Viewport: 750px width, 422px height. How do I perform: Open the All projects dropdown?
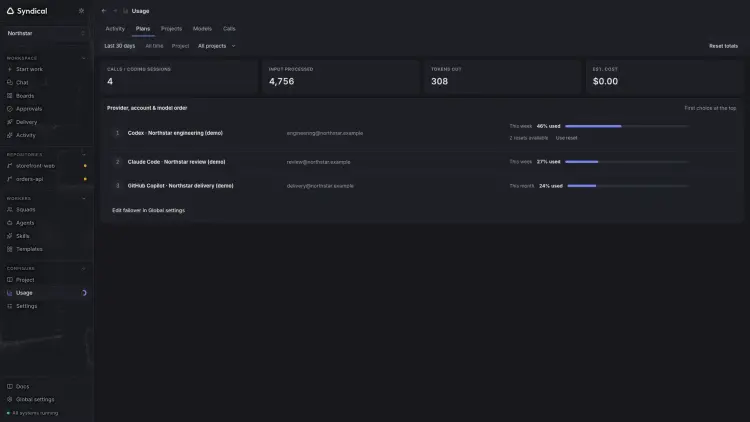coord(217,46)
